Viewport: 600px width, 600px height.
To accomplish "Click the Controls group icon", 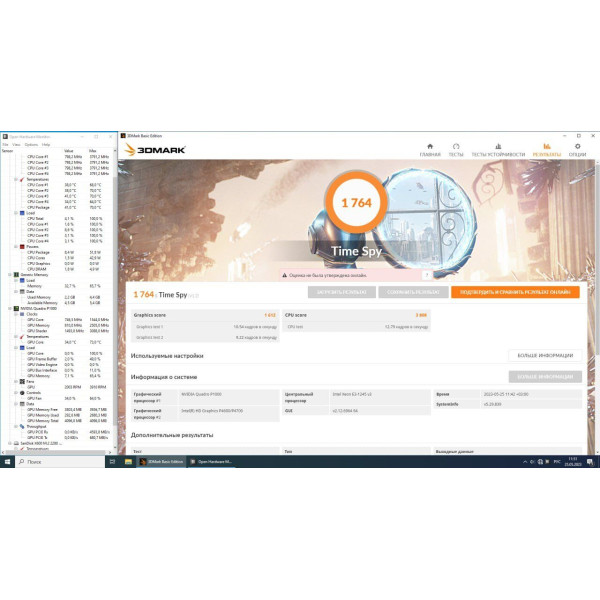I will [22, 393].
